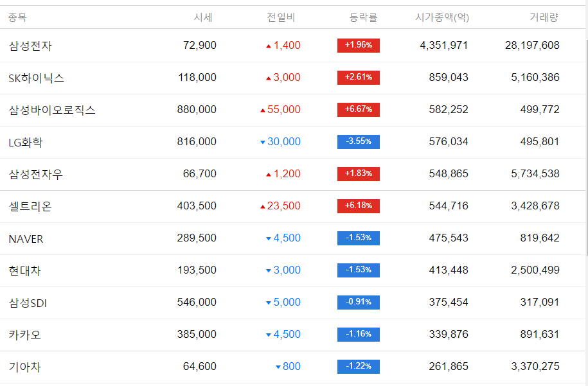Click the 23,500 change value
The height and width of the screenshot is (386, 588).
284,206
